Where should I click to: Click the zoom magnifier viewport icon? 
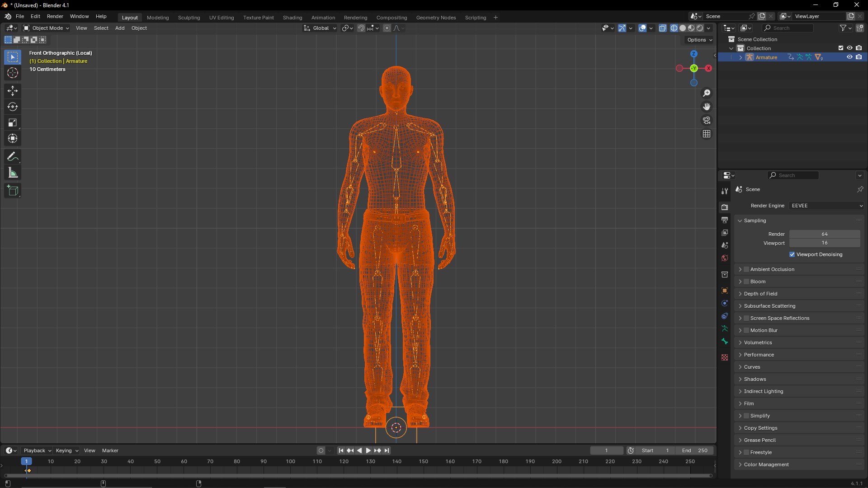pos(707,93)
